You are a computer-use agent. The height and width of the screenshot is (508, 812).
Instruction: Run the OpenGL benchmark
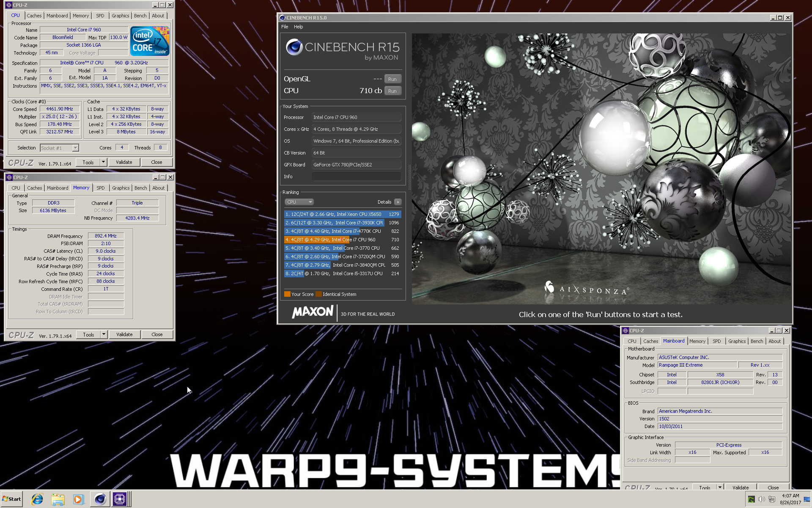pyautogui.click(x=392, y=79)
